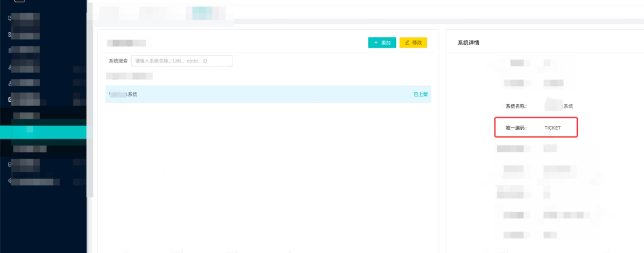Viewport: 644px width, 253px height.
Task: Click the 系统详情 panel heading
Action: [x=468, y=43]
